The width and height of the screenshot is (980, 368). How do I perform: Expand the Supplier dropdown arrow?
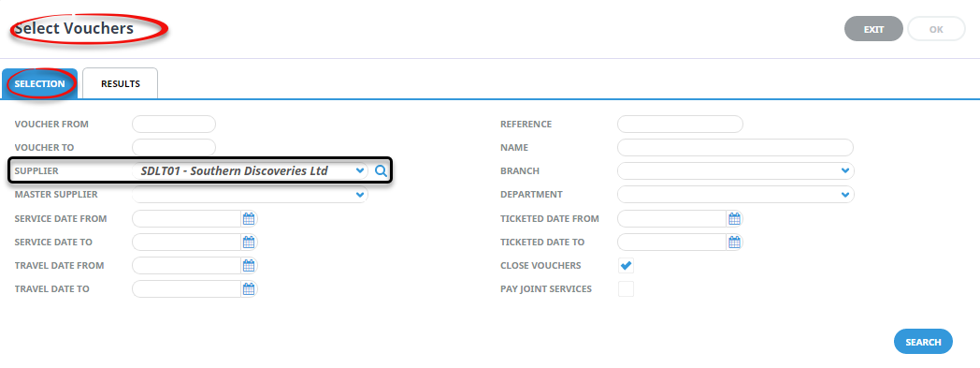point(359,170)
